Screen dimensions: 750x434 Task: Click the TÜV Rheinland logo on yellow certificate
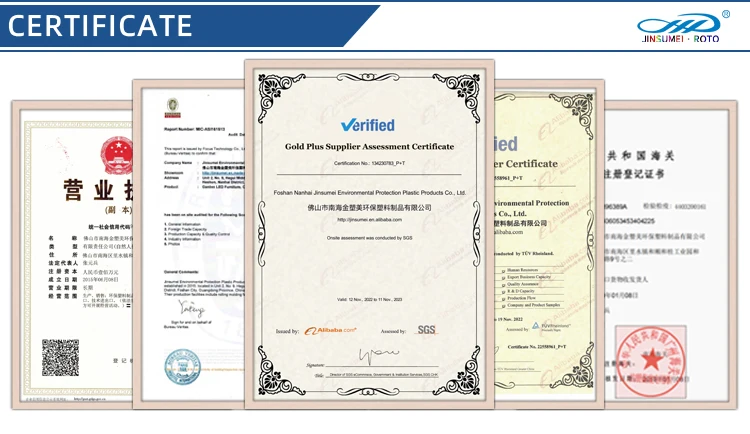(x=551, y=327)
